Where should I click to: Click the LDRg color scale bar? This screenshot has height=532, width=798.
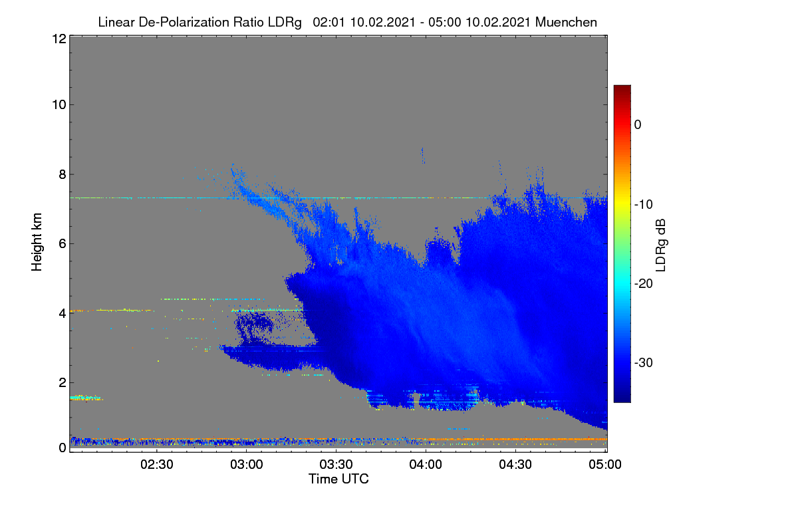[622, 243]
